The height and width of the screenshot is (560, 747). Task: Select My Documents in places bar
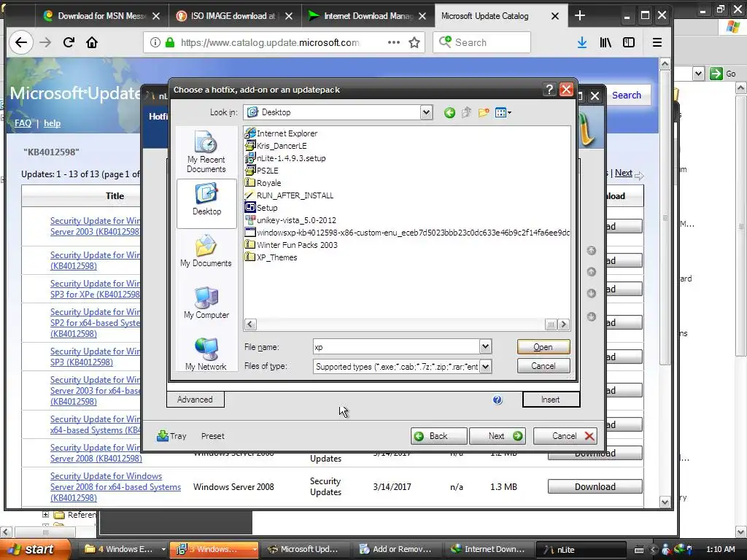206,251
